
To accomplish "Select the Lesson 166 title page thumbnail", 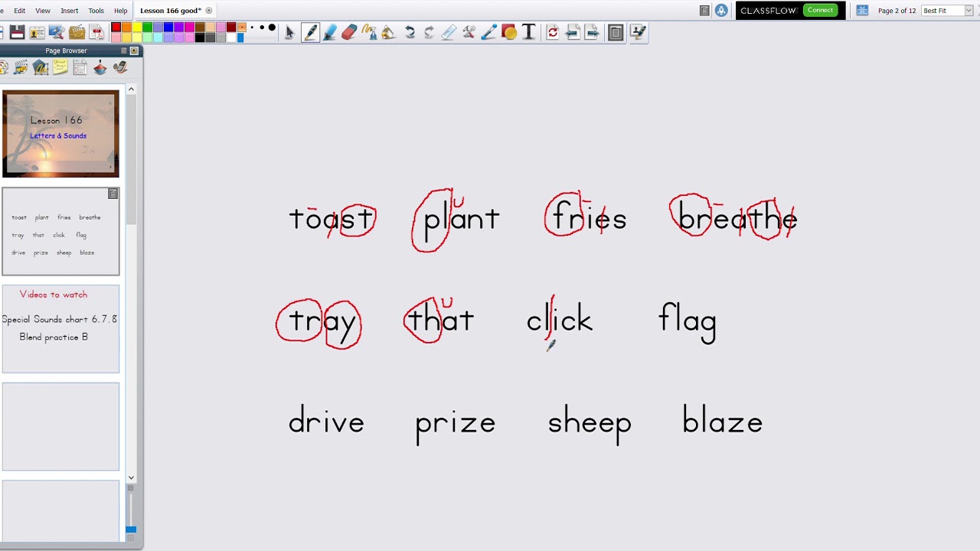I will pyautogui.click(x=60, y=134).
